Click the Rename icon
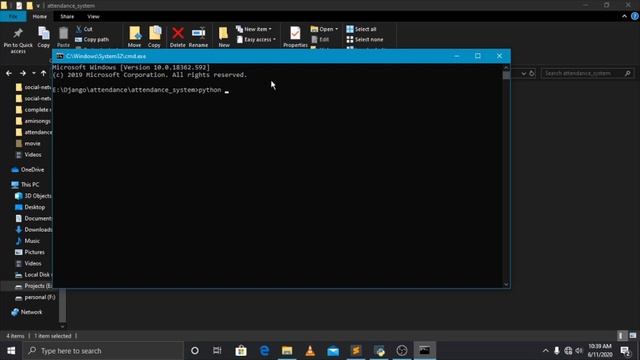Viewport: 640px width, 360px height. coord(199,33)
